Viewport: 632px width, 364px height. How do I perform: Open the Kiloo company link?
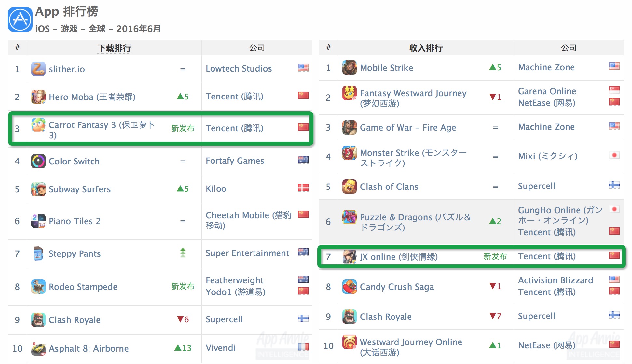216,188
